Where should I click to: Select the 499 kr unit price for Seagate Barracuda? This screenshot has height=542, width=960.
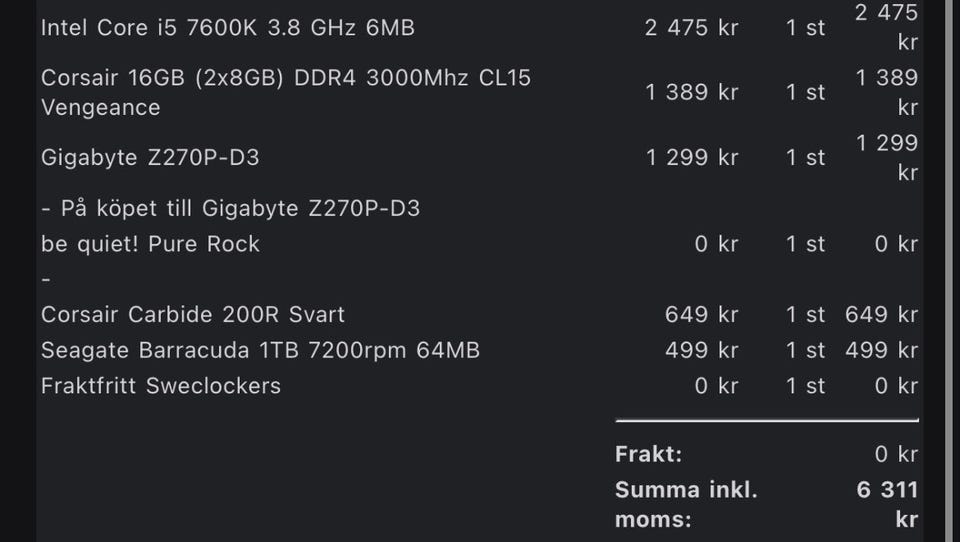click(701, 350)
